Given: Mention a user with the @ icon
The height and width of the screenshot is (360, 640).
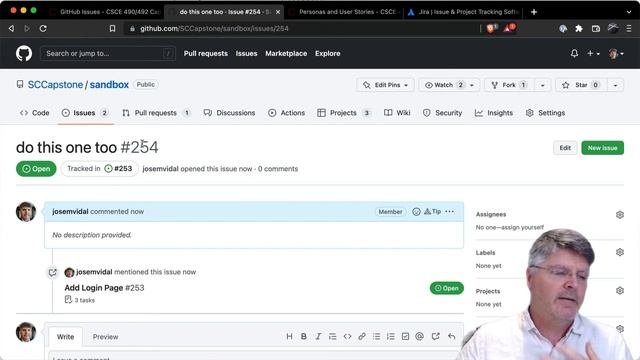Looking at the screenshot, I should click(420, 336).
